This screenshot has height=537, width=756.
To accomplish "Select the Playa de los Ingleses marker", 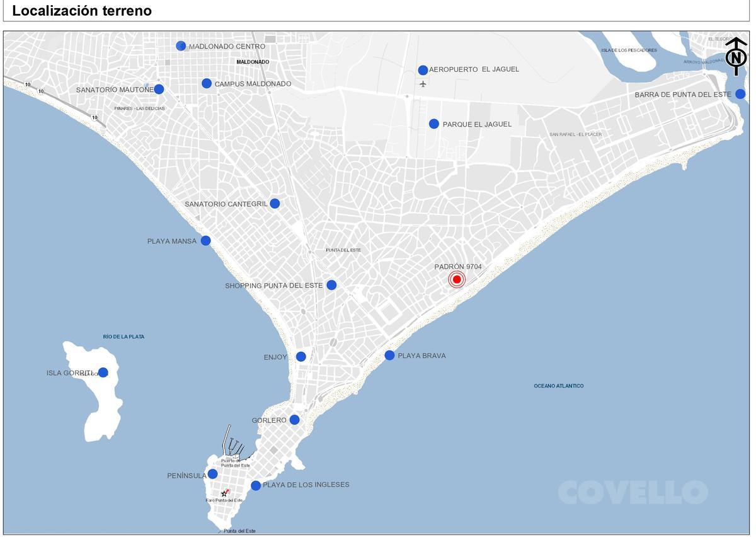I will tap(256, 485).
